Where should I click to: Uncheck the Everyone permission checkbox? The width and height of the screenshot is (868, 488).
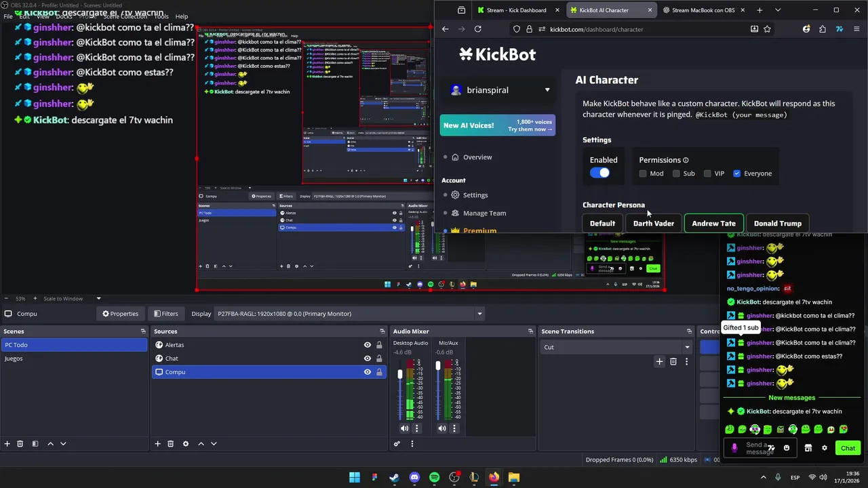point(736,174)
